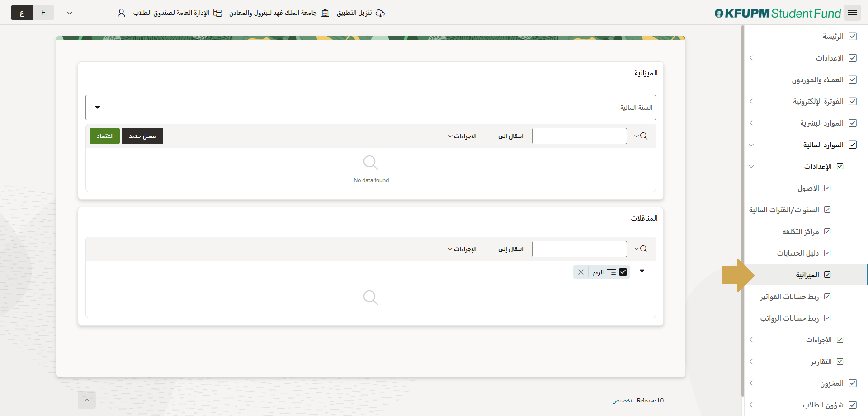
Task: Open المخزون in sidebar
Action: coord(832,383)
